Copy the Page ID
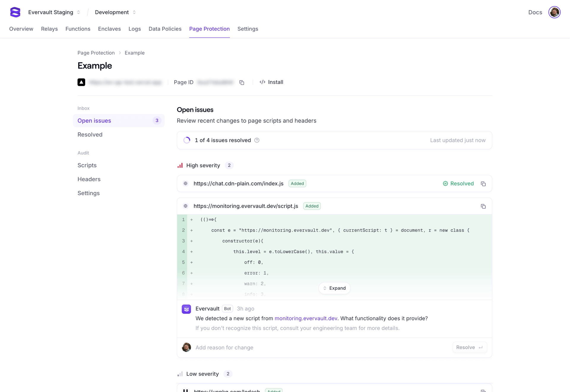This screenshot has height=392, width=570. [x=242, y=82]
